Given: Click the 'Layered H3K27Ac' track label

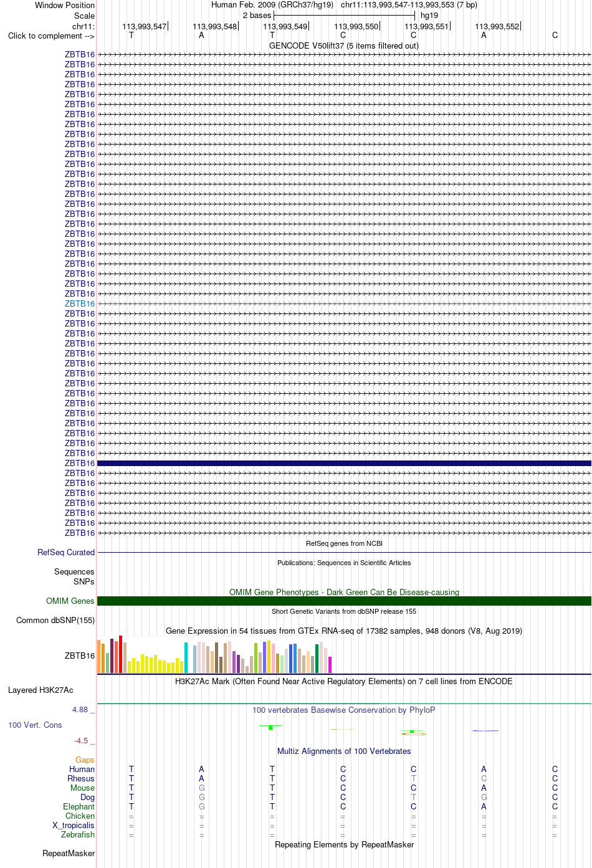Looking at the screenshot, I should [x=41, y=690].
